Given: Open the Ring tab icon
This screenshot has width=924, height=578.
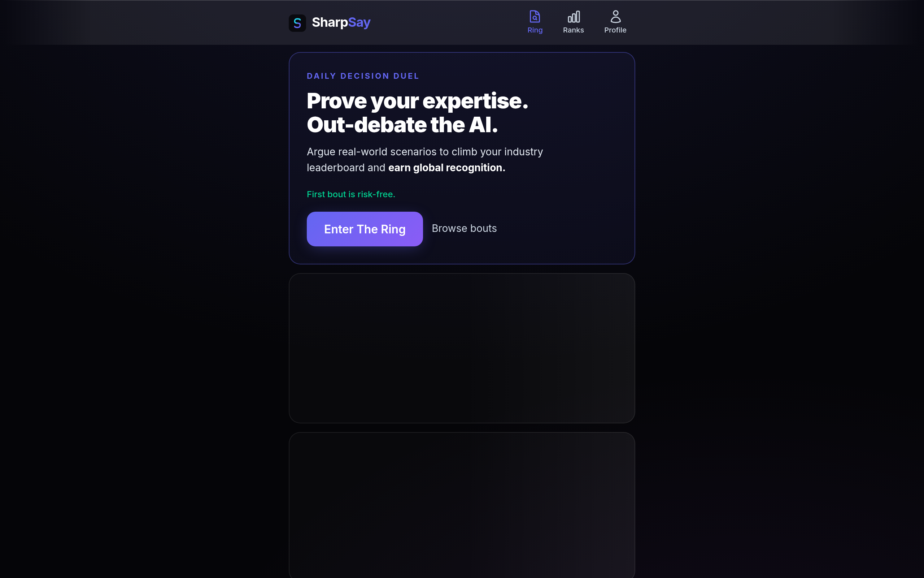Looking at the screenshot, I should click(535, 17).
